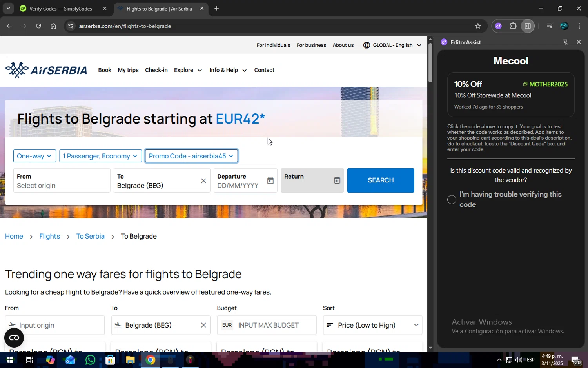Toggle the browser side panel icon
This screenshot has width=588, height=368.
coord(528,26)
